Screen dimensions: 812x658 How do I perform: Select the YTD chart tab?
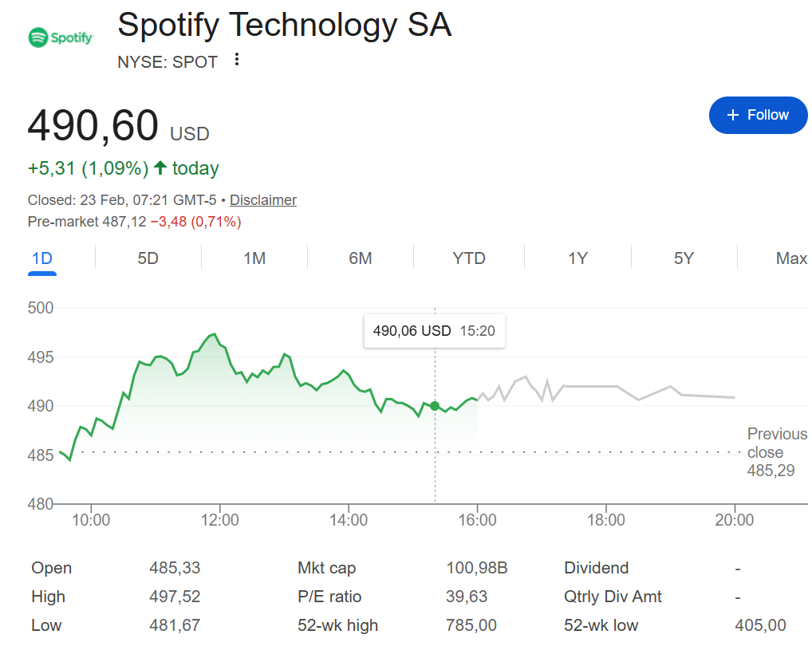point(469,258)
